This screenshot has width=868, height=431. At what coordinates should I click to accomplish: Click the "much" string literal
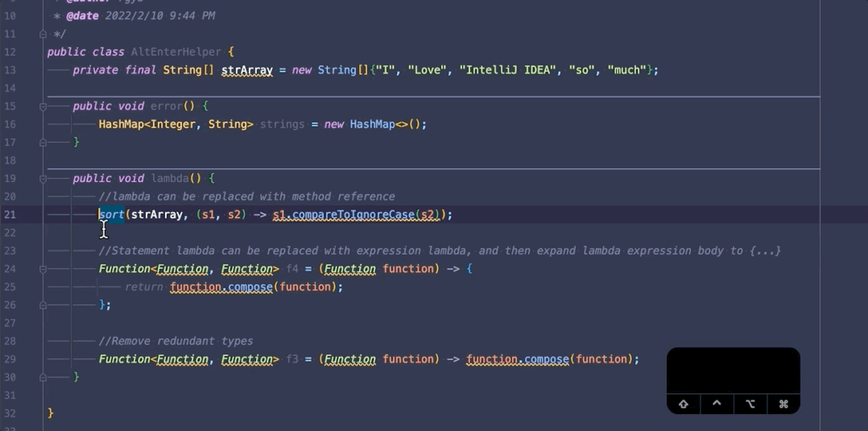point(627,70)
